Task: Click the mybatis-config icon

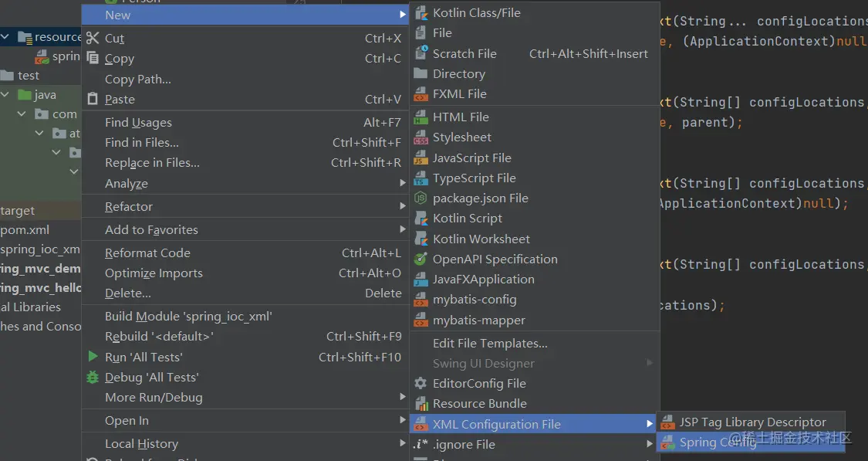Action: click(x=421, y=300)
